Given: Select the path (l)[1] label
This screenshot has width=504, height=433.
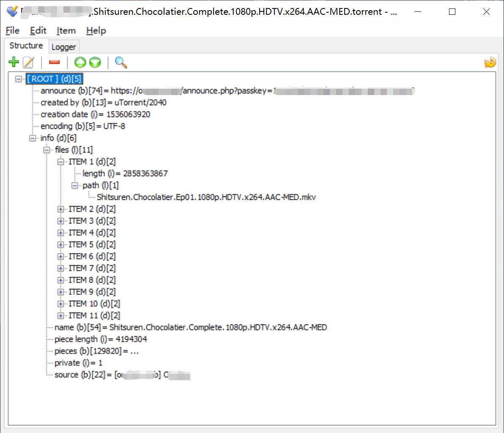Looking at the screenshot, I should [101, 186].
